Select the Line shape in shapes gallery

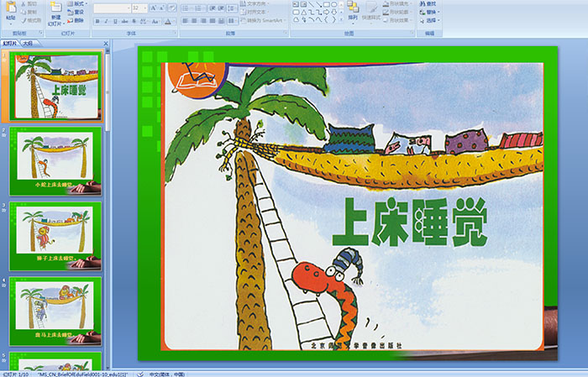click(312, 4)
